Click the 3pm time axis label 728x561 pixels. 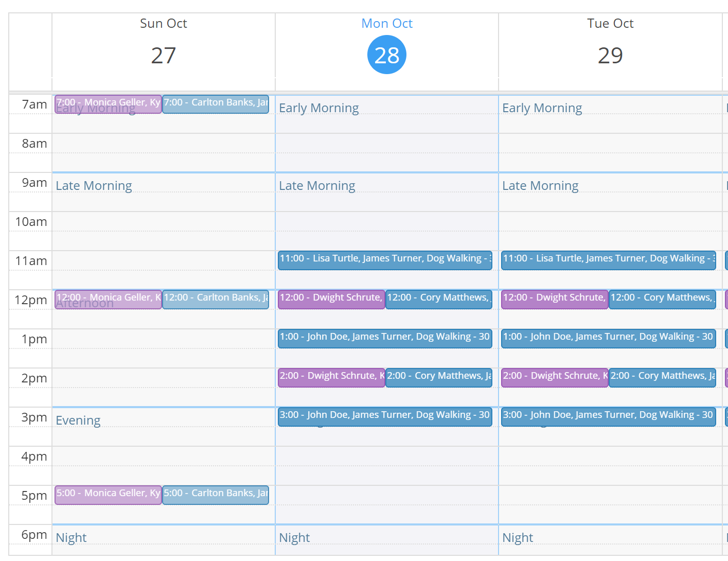34,417
